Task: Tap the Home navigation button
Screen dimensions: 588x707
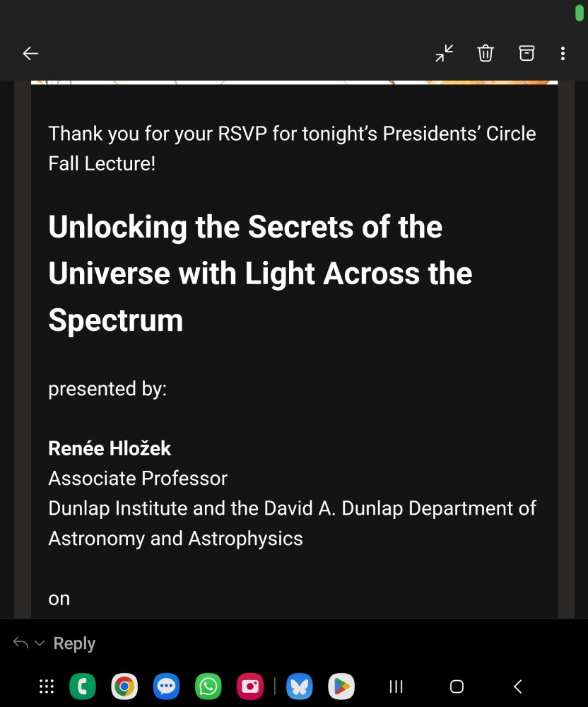Action: tap(457, 686)
